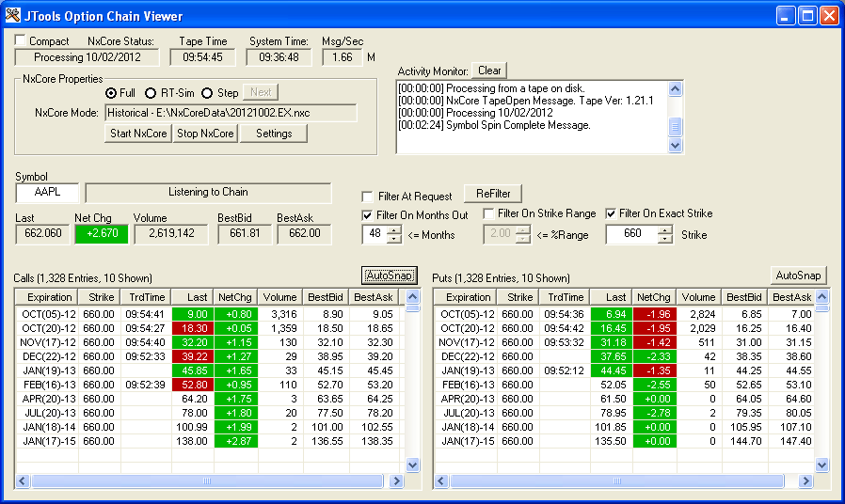The image size is (845, 504).
Task: Toggle the Compact checkbox
Action: pos(21,40)
